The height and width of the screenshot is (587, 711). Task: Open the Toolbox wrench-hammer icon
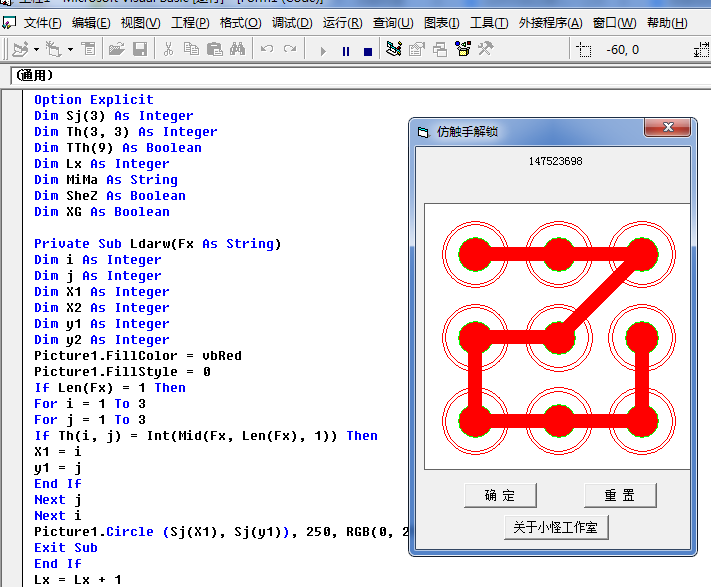click(486, 49)
